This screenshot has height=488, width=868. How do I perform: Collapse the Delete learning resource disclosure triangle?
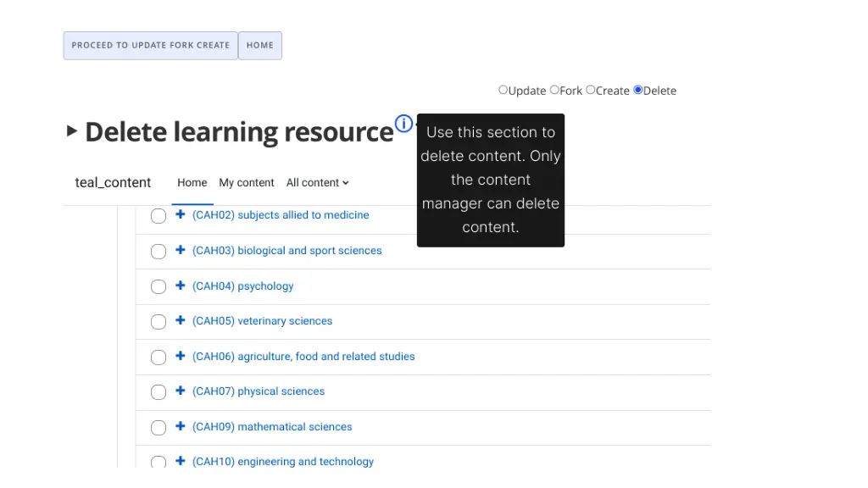71,131
